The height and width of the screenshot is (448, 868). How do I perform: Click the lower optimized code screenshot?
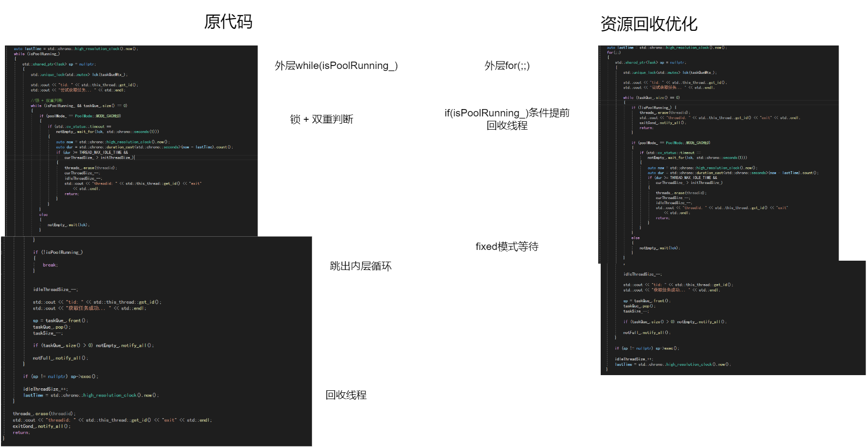point(733,318)
